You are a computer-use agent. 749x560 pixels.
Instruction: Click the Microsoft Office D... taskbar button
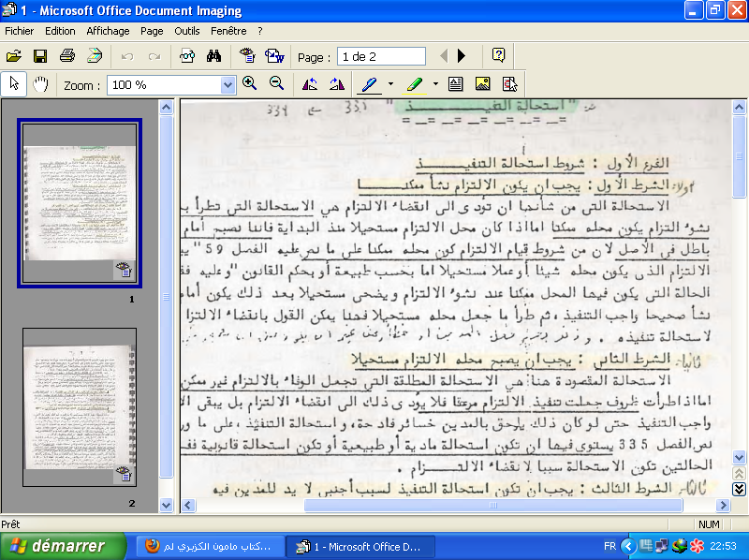[x=360, y=546]
